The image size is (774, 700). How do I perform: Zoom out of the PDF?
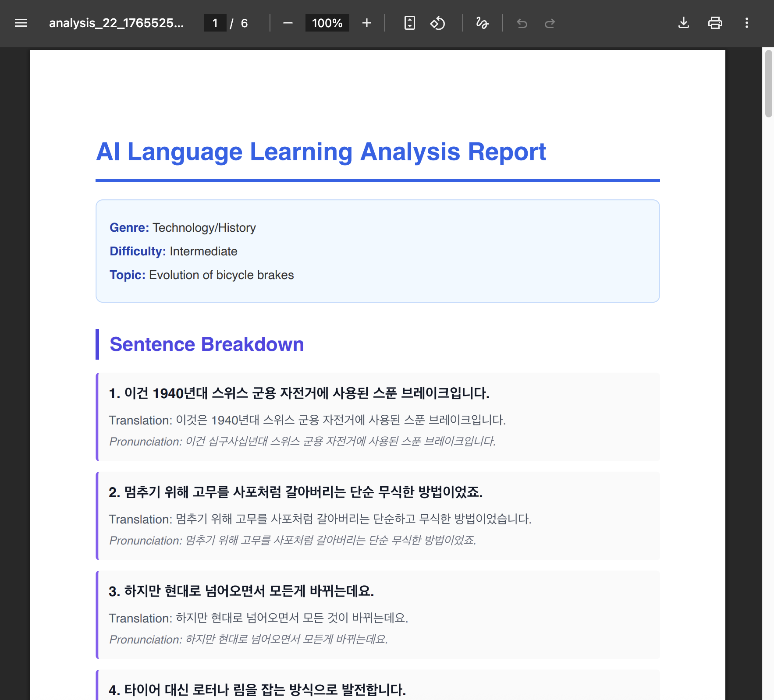click(x=288, y=23)
